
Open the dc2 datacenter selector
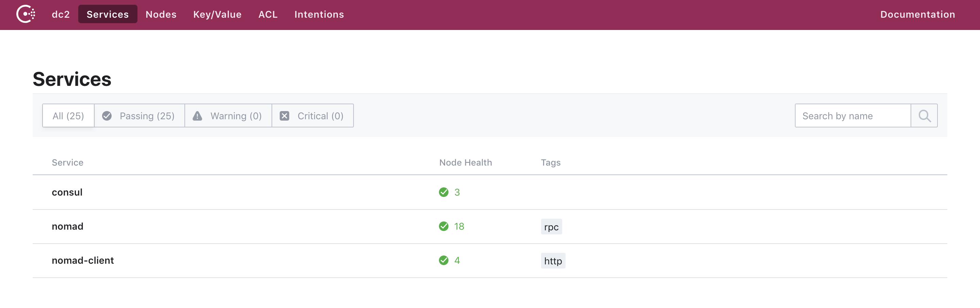coord(61,14)
